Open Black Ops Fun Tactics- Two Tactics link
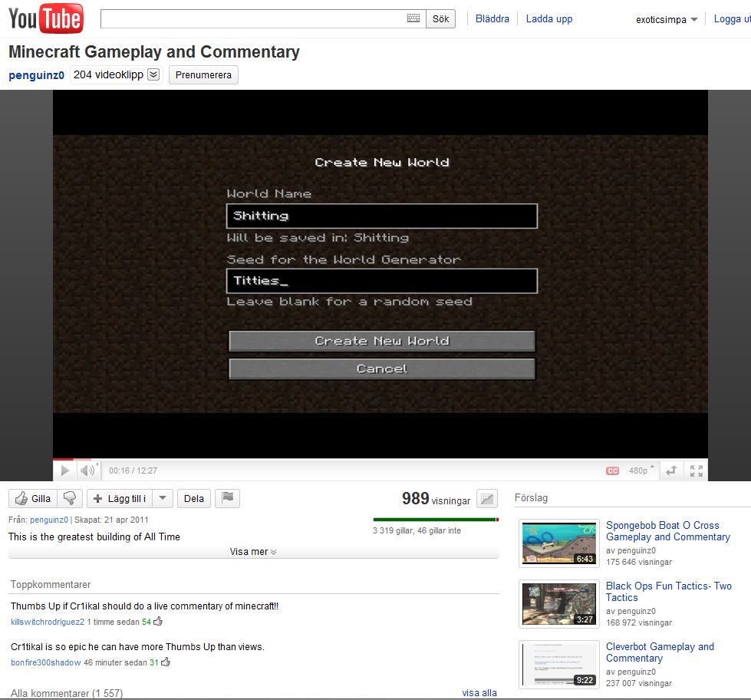 pos(669,592)
